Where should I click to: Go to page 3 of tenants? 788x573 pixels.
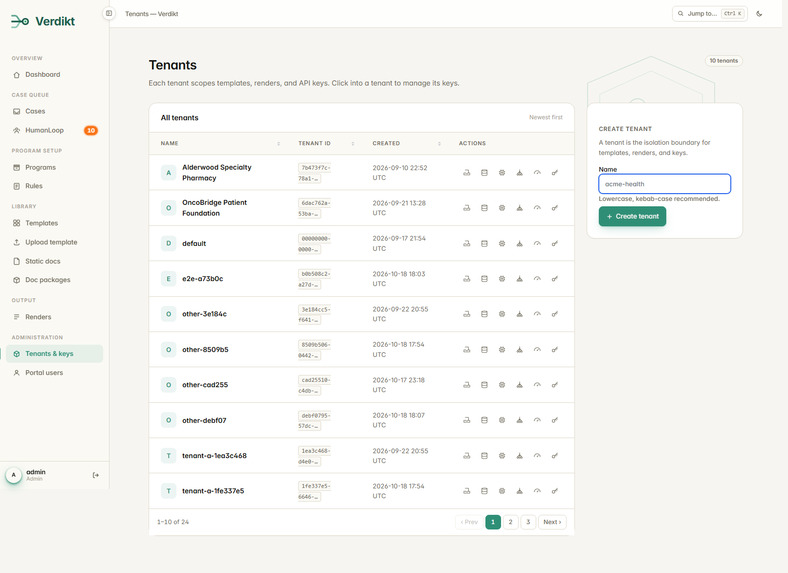[528, 522]
